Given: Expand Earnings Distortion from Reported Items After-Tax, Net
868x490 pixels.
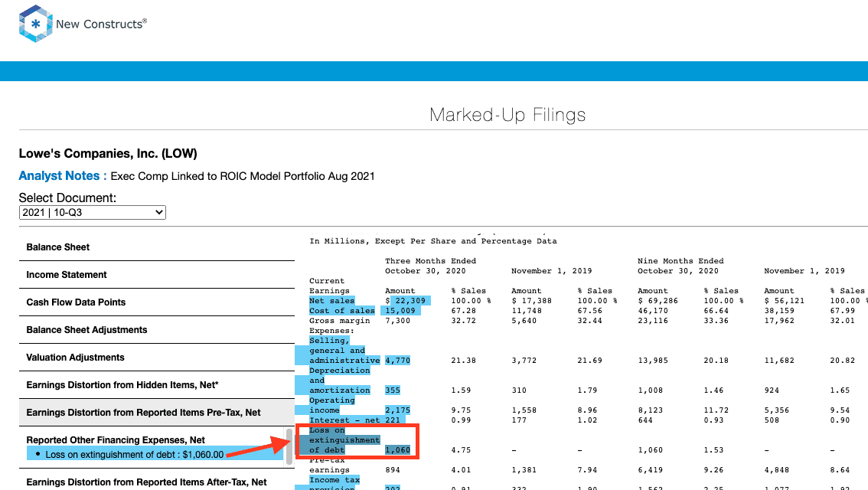Looking at the screenshot, I should [x=157, y=482].
